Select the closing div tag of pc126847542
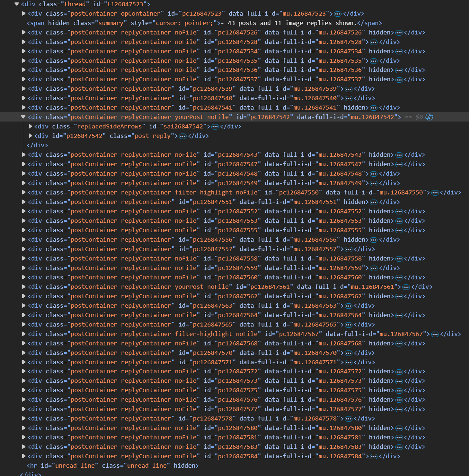Image resolution: width=469 pixels, height=476 pixels. [x=37, y=145]
